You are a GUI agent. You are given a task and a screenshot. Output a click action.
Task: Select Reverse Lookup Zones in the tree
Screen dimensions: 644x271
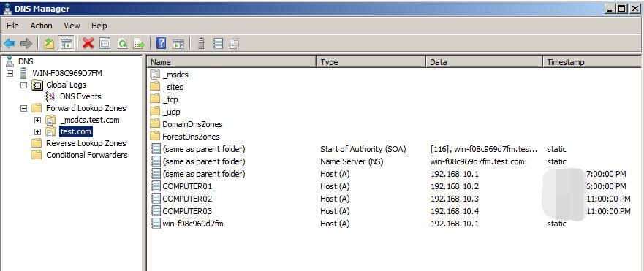click(x=86, y=143)
